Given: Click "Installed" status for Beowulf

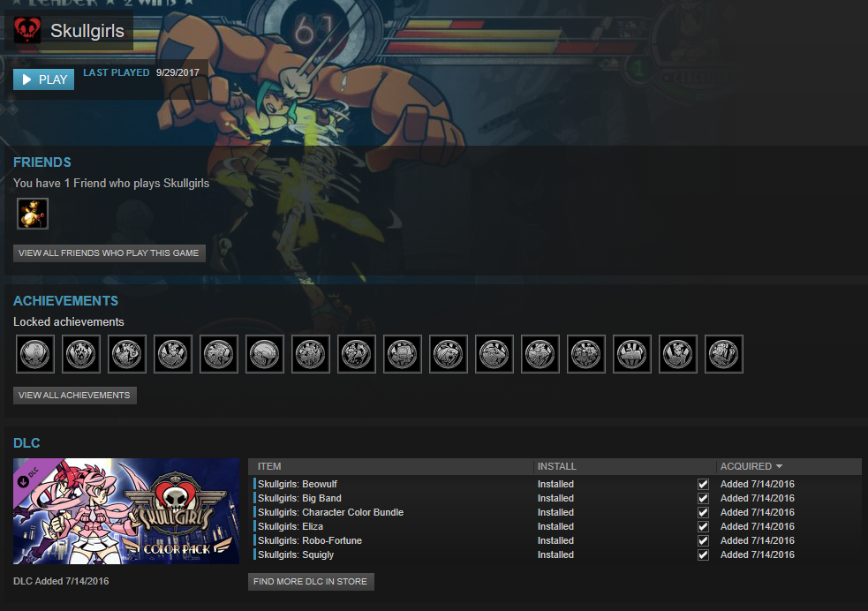Looking at the screenshot, I should tap(555, 484).
